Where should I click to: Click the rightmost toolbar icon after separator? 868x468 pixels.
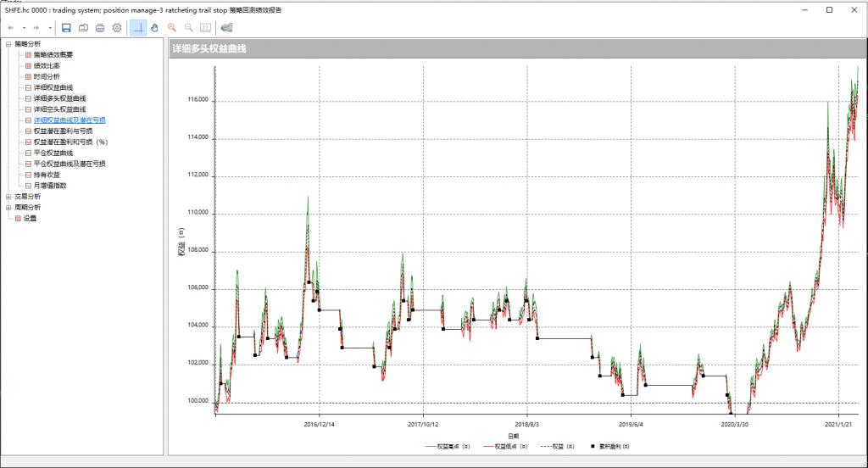point(226,28)
